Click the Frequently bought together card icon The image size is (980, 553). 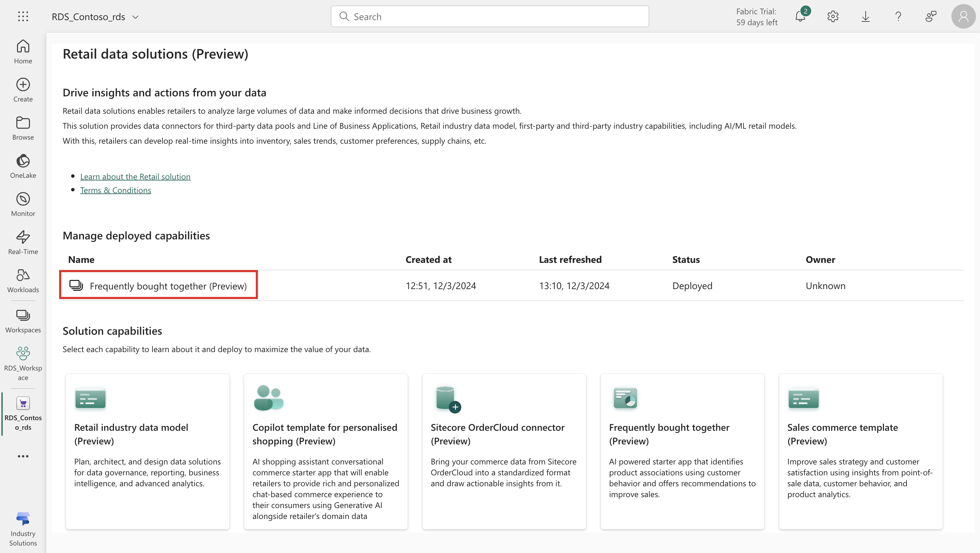click(625, 398)
